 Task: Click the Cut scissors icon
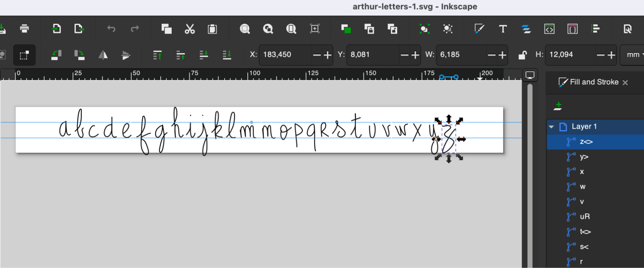[189, 29]
